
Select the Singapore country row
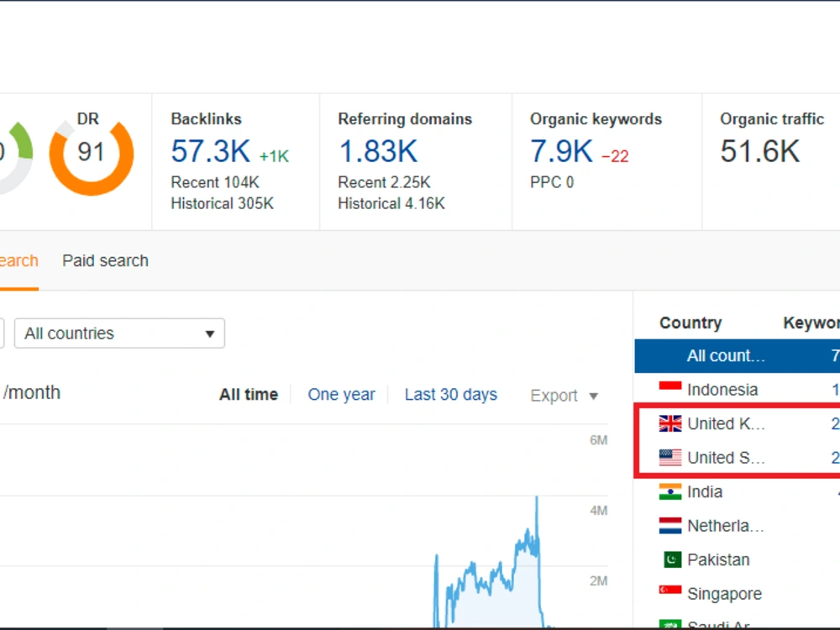click(x=738, y=594)
